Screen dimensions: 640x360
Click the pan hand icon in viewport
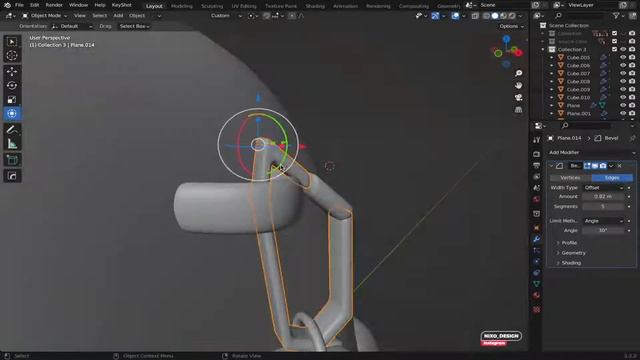click(x=518, y=86)
